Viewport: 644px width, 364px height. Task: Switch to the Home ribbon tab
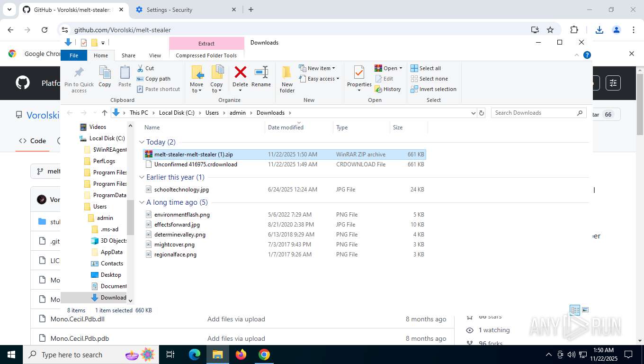pyautogui.click(x=101, y=55)
